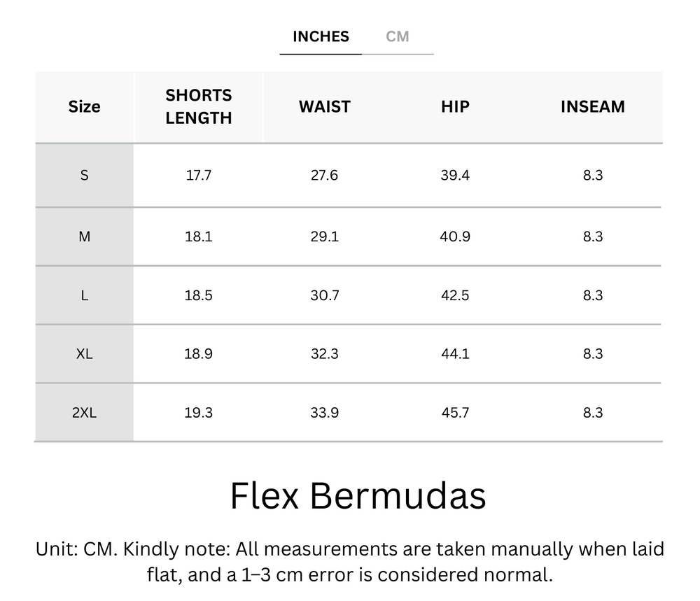The height and width of the screenshot is (601, 700).
Task: Click the hip value 45.7 for 2XL
Action: (x=455, y=413)
